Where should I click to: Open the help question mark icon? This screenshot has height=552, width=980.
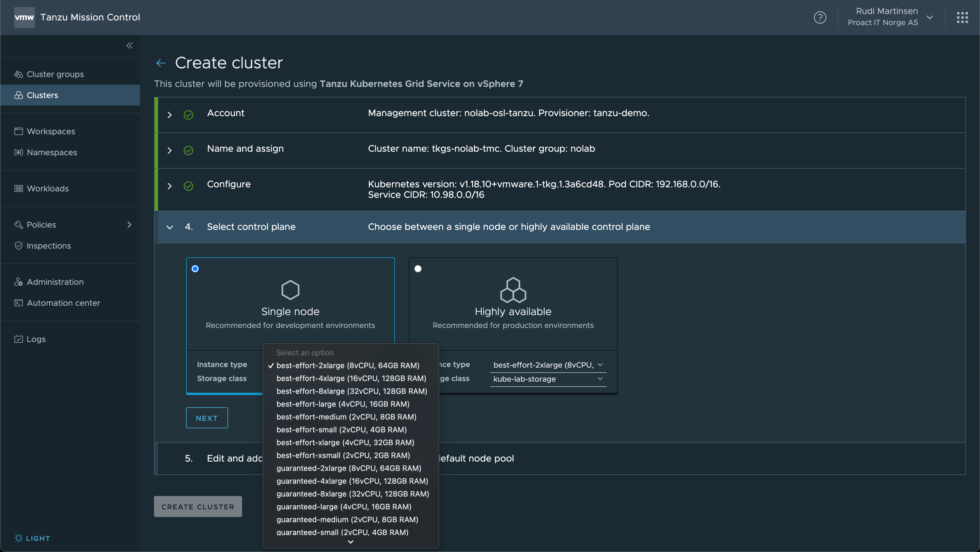point(820,17)
